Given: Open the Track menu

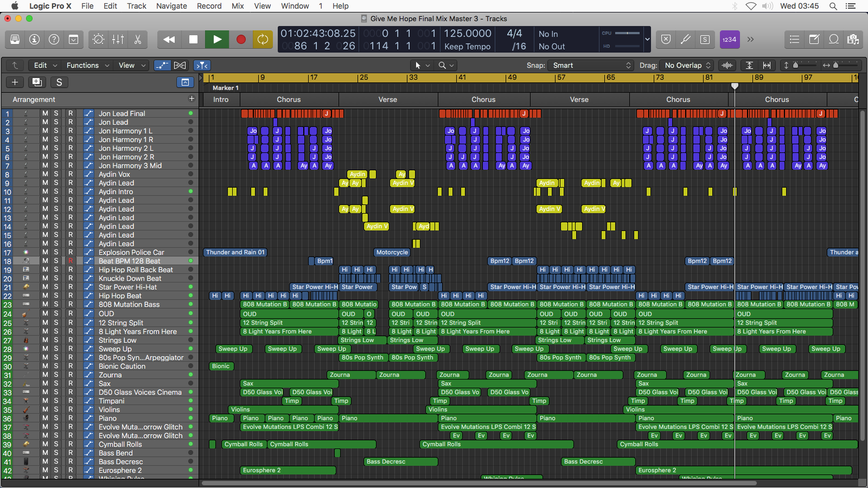Looking at the screenshot, I should [136, 6].
